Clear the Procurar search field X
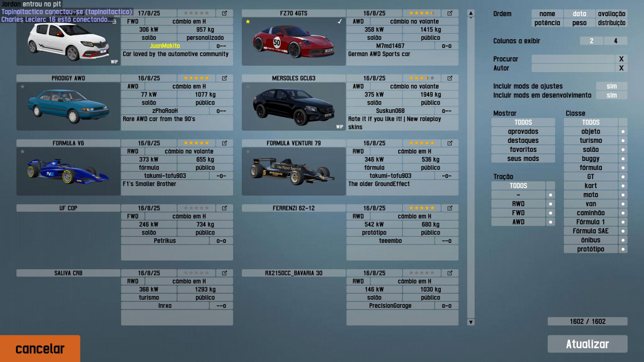 (x=621, y=59)
